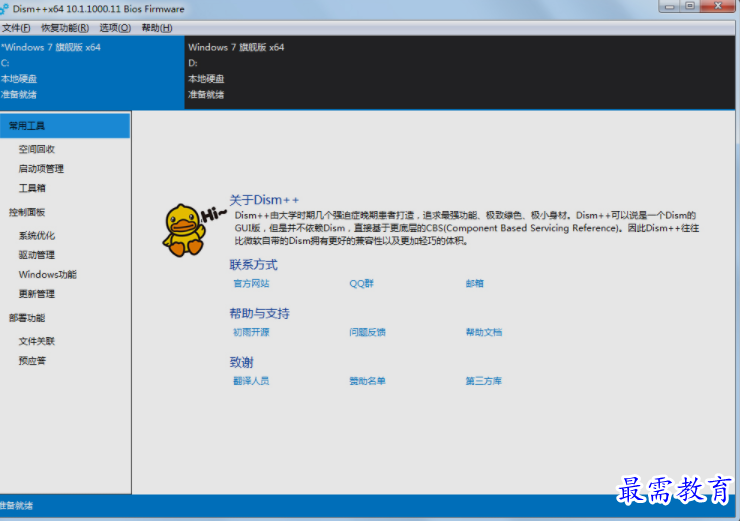Select the 部署功能 sidebar header
This screenshot has width=740, height=521.
[27, 318]
